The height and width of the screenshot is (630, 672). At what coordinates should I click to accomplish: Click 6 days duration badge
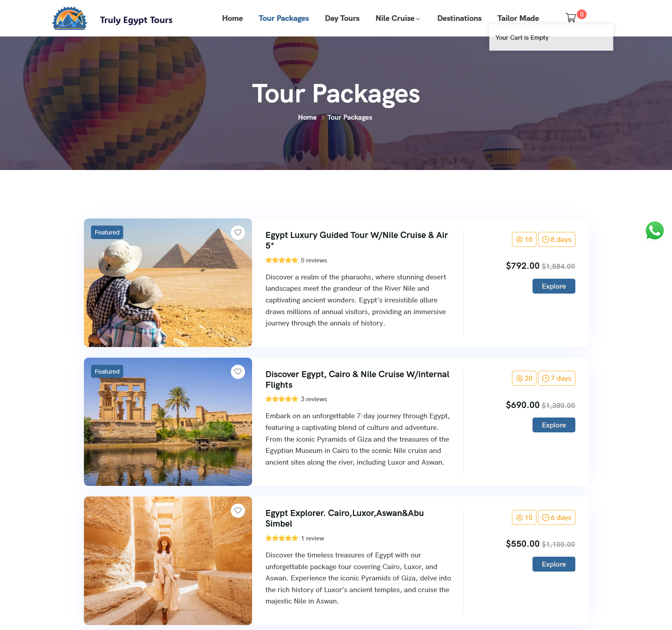pyautogui.click(x=557, y=517)
